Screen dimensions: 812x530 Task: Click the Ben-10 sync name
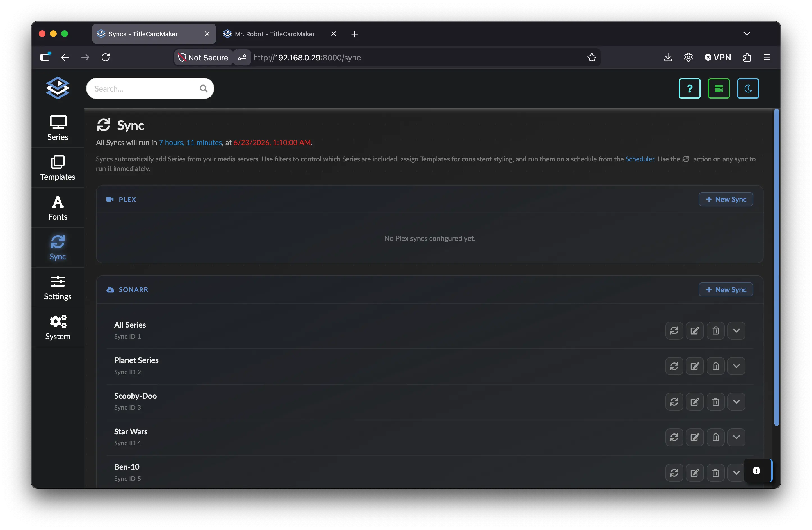(x=127, y=467)
